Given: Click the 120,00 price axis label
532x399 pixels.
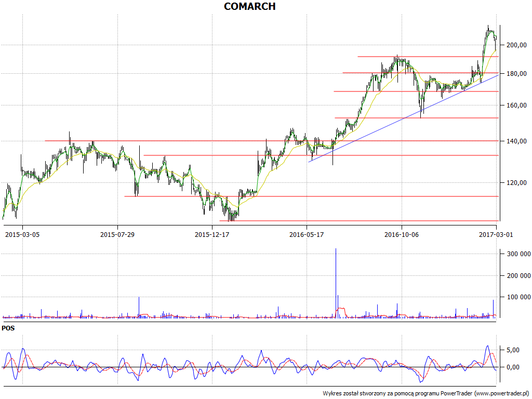Looking at the screenshot, I should (x=516, y=183).
